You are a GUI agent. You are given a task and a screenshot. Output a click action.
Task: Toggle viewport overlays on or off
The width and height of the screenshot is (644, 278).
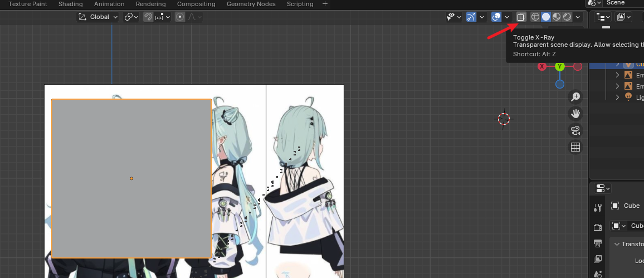click(x=496, y=17)
